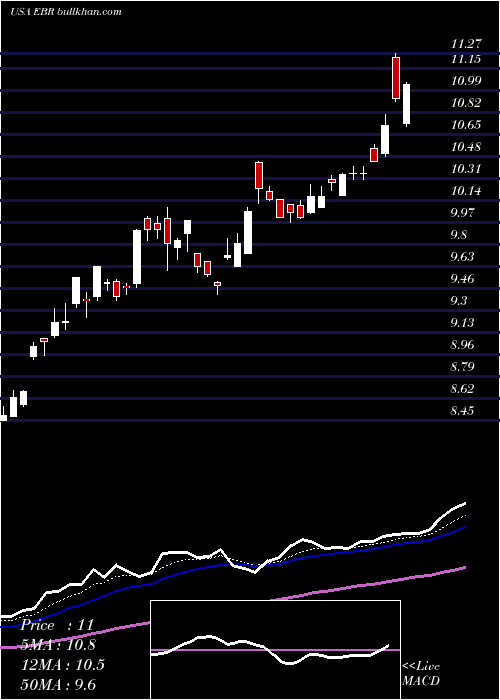Click the 11.27 price label

pyautogui.click(x=466, y=44)
